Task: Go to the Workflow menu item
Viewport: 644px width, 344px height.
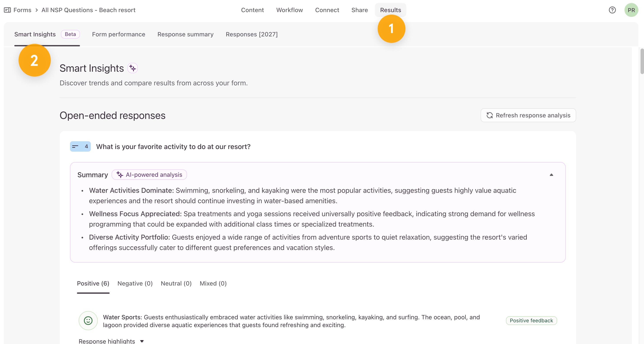Action: (289, 10)
